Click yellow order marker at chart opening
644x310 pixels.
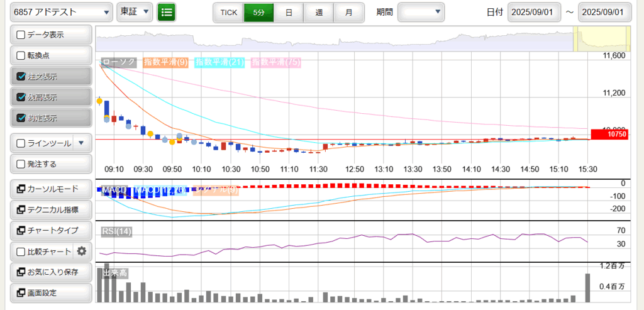coord(99,101)
